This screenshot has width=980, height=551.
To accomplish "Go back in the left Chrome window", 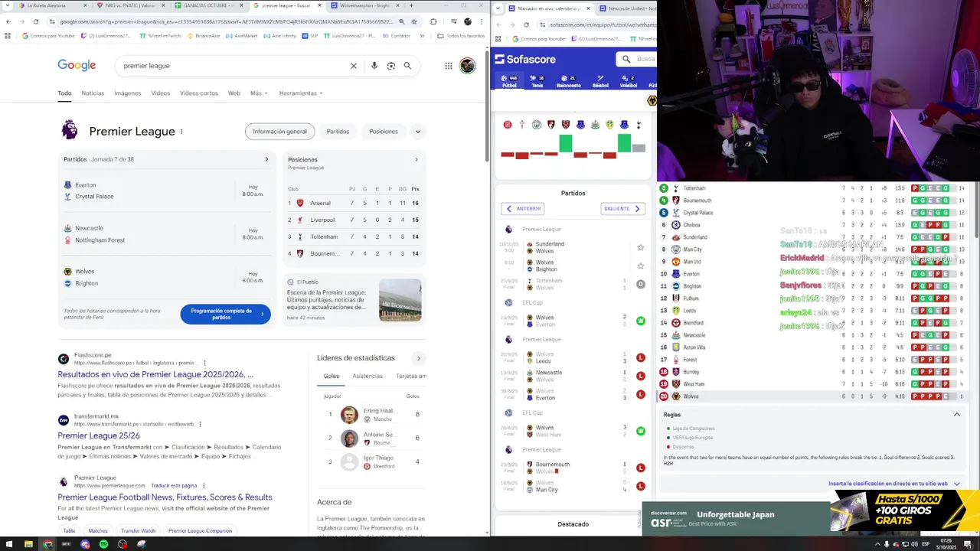I will coord(8,21).
